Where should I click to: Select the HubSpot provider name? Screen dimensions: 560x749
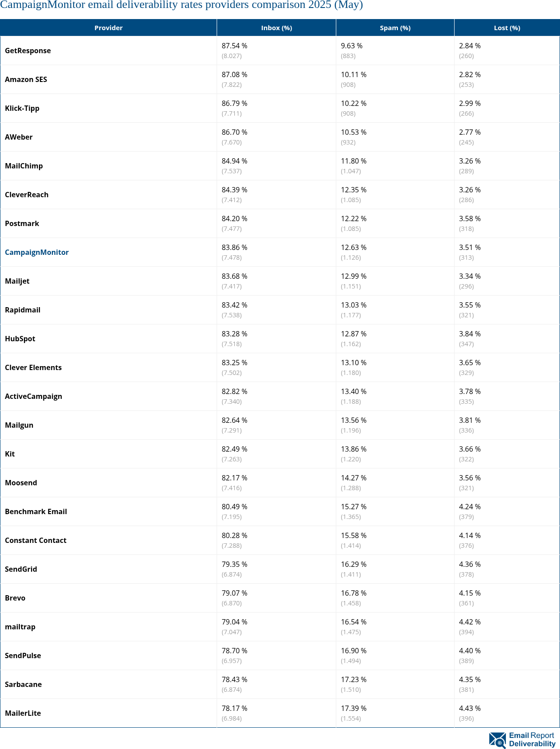[x=20, y=339]
